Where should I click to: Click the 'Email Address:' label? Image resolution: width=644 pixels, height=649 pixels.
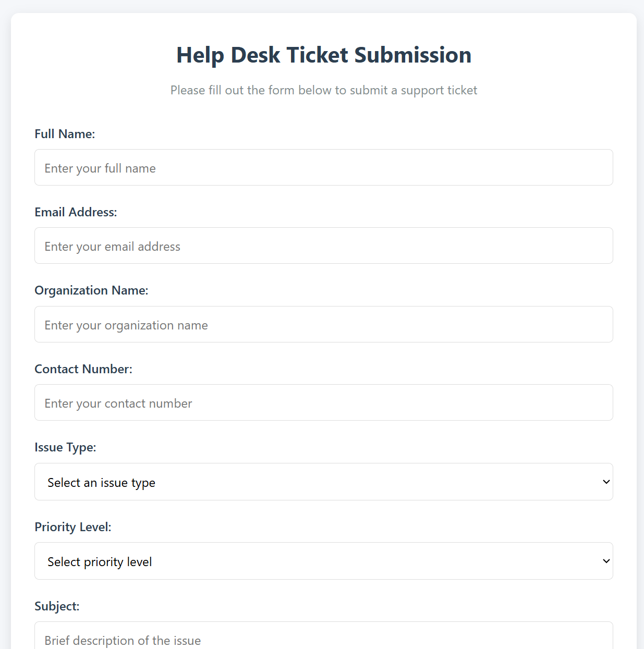(76, 212)
